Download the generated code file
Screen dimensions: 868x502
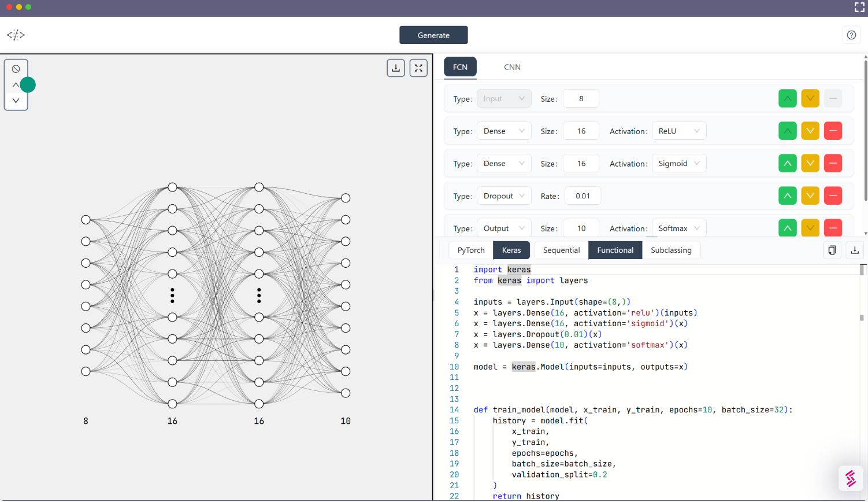[855, 250]
